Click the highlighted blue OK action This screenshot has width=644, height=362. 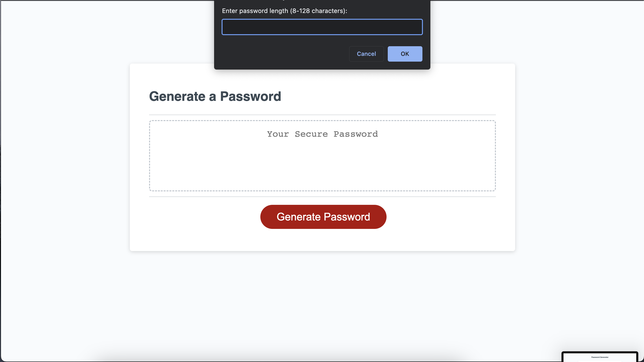(405, 54)
